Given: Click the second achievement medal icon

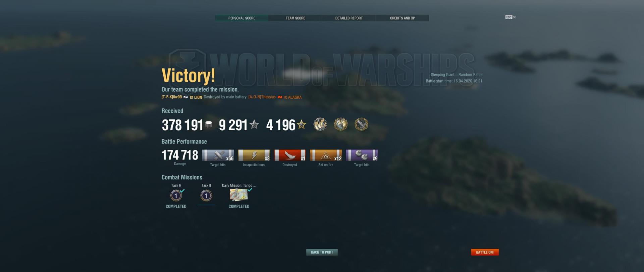Looking at the screenshot, I should coord(341,124).
